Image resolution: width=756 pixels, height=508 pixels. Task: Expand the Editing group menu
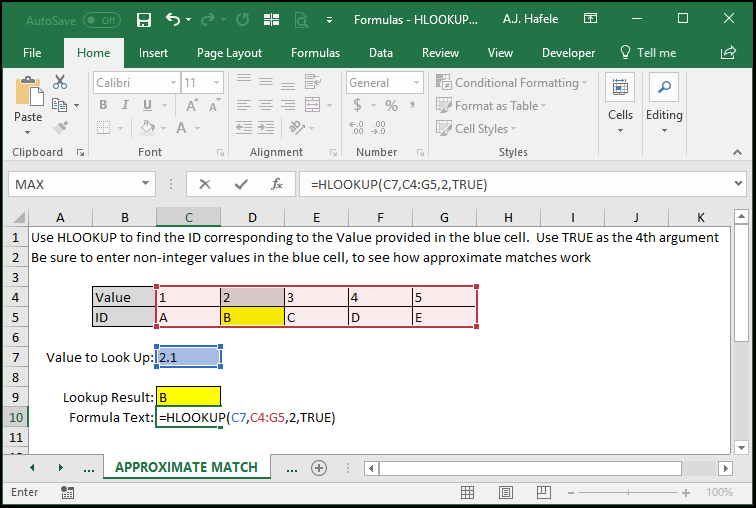664,104
